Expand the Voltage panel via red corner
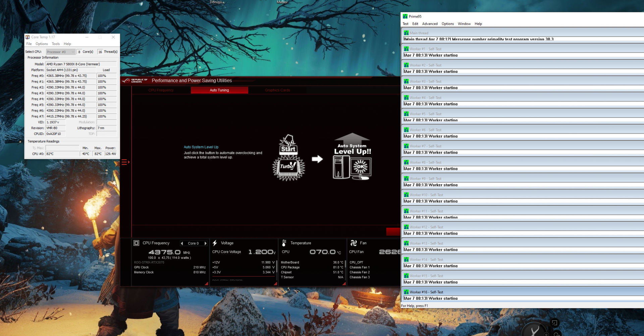Image resolution: width=644 pixels, height=336 pixels. [275, 284]
